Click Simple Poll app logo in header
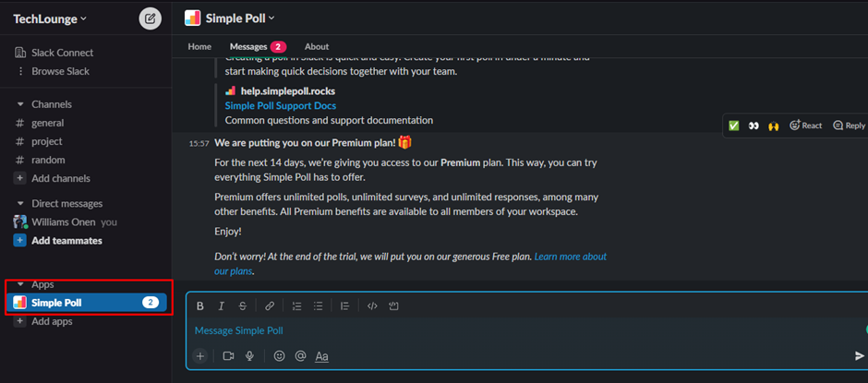 [193, 18]
